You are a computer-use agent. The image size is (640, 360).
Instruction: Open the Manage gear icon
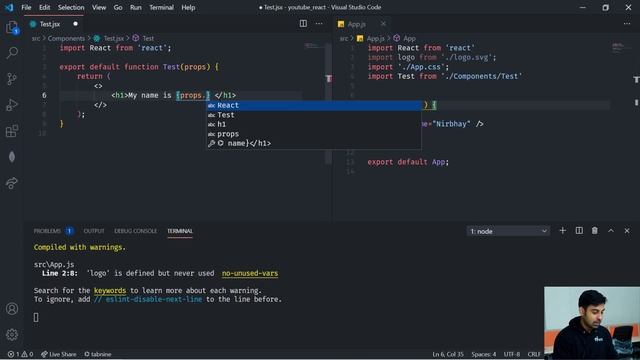(x=12, y=335)
